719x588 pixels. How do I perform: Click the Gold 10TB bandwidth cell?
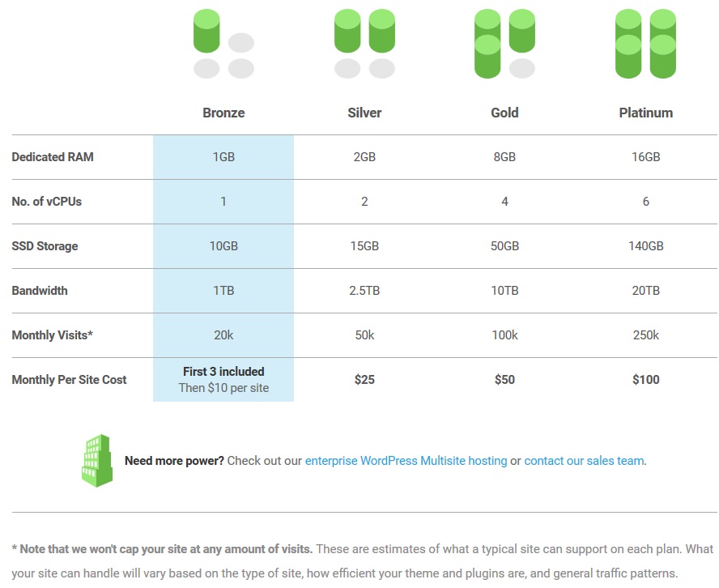[x=505, y=291]
